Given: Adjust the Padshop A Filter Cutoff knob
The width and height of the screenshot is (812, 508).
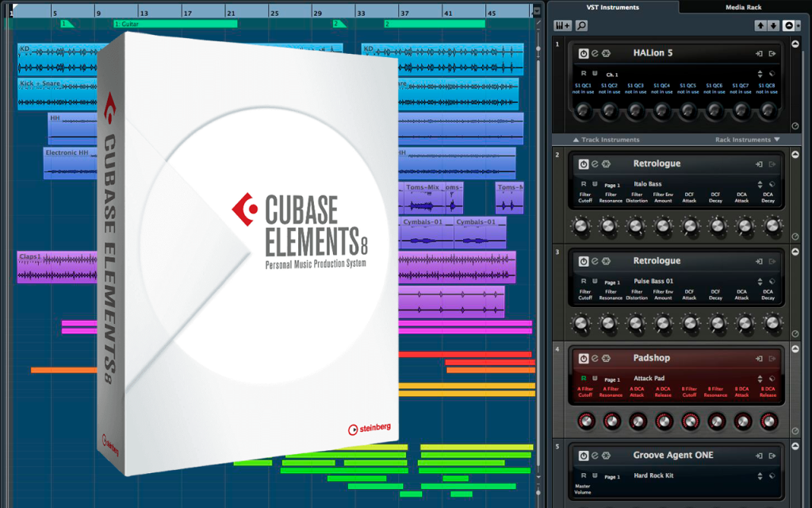Looking at the screenshot, I should point(586,421).
